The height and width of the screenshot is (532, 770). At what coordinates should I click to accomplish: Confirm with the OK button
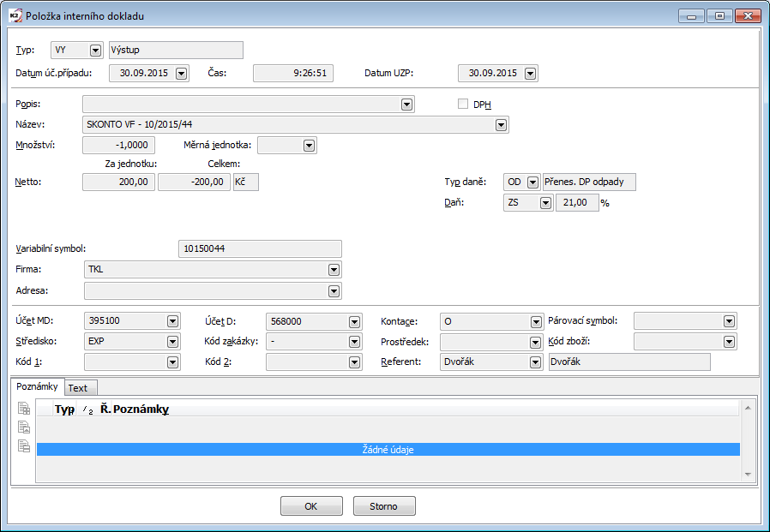pyautogui.click(x=311, y=506)
